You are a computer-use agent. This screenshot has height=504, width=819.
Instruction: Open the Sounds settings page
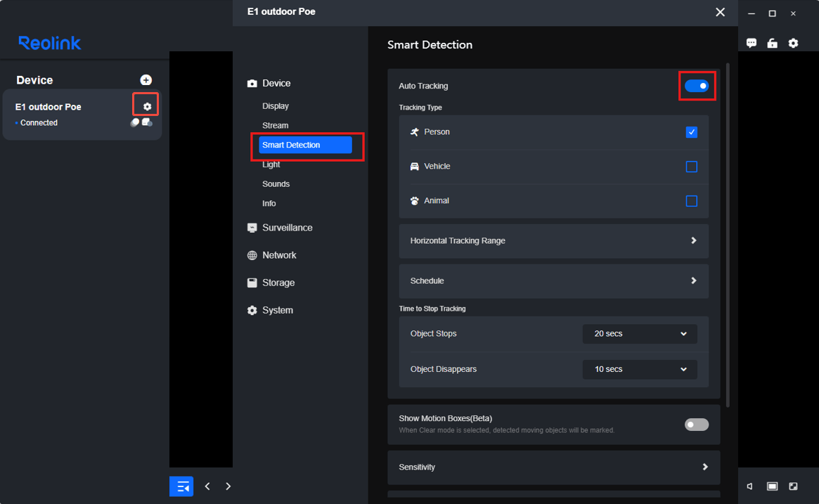point(276,184)
